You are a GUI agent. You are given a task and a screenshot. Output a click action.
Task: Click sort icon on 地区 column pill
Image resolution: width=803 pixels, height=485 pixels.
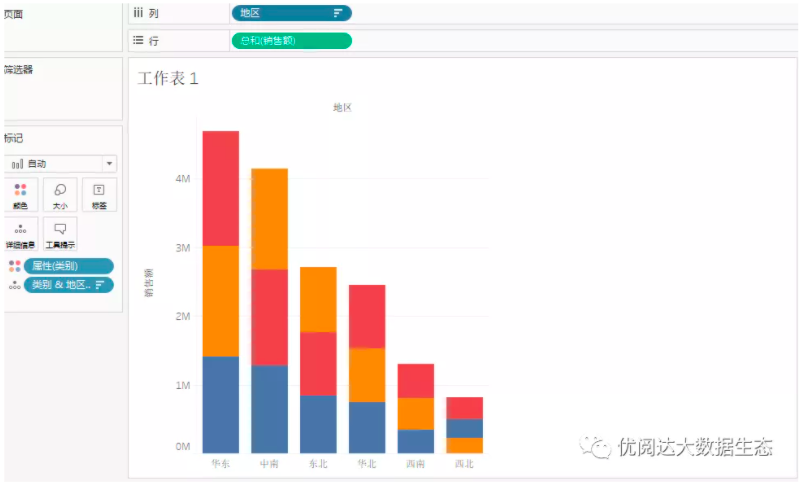pyautogui.click(x=338, y=13)
